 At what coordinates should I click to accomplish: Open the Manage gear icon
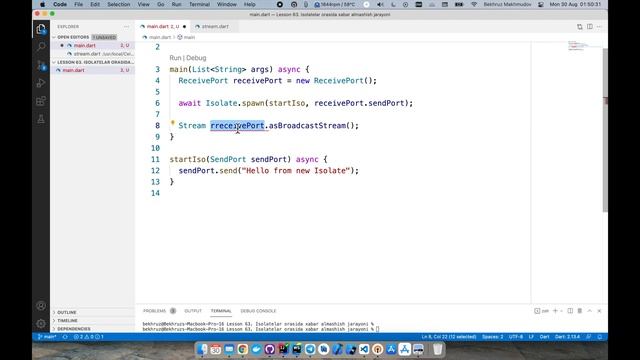(x=41, y=324)
